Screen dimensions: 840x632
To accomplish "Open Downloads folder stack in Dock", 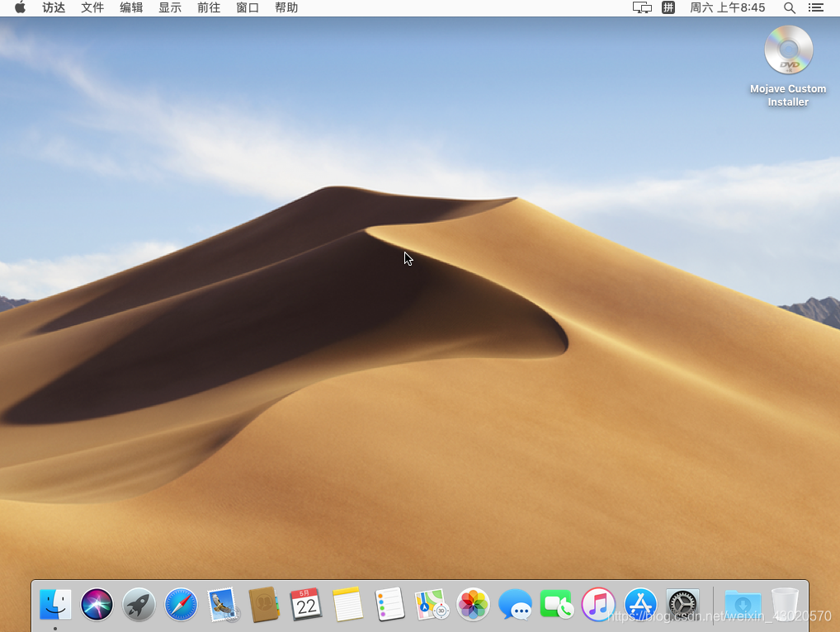I will click(x=743, y=605).
